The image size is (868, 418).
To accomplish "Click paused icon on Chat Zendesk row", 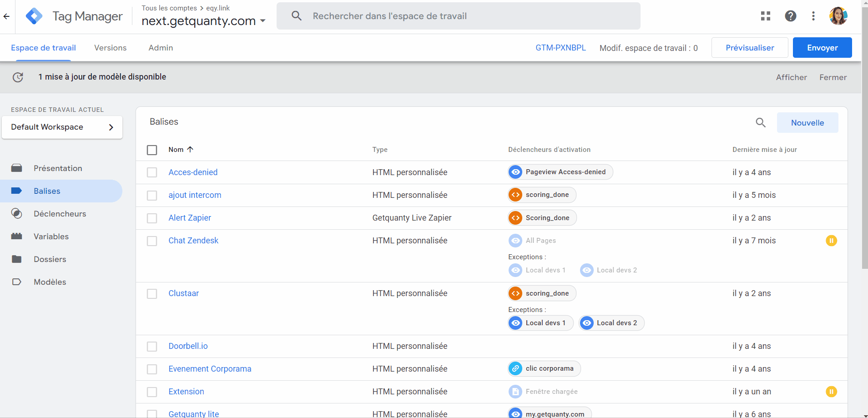I will pos(831,241).
